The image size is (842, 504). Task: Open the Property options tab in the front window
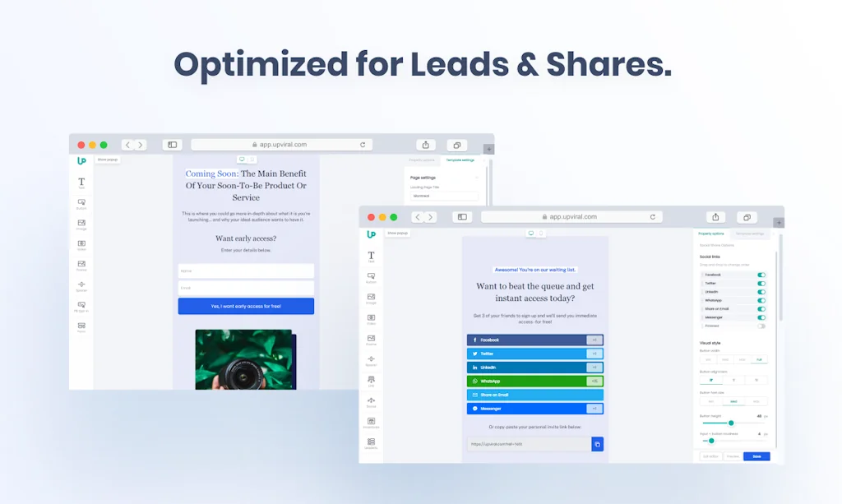[711, 234]
